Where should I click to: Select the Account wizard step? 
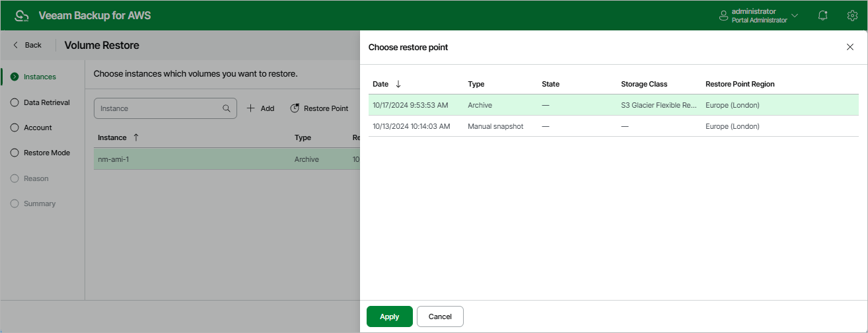tap(32, 128)
